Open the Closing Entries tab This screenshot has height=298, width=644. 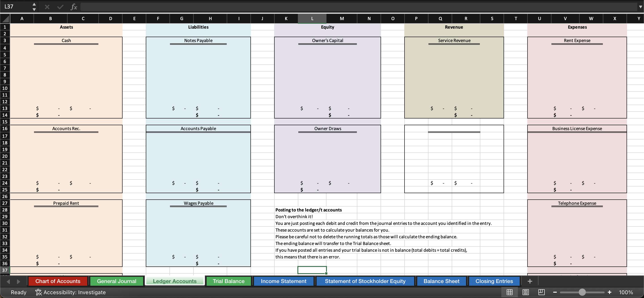(x=494, y=281)
